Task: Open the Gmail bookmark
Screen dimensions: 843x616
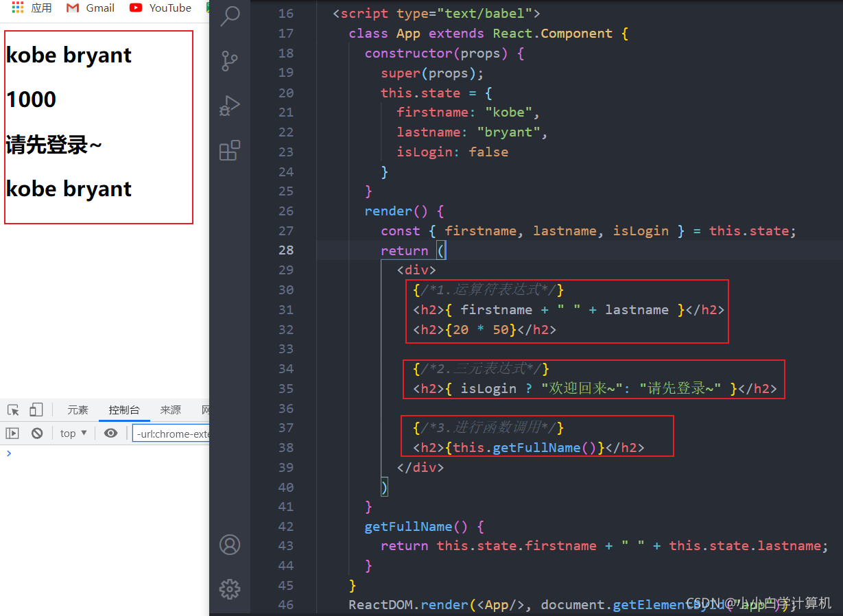Action: 91,8
